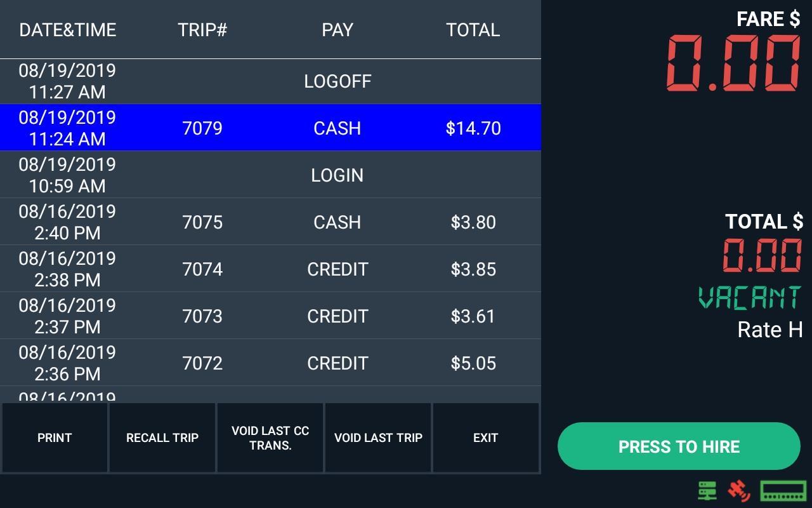Click the TOTAL column header
Viewport: 812px width, 508px height.
pyautogui.click(x=473, y=30)
